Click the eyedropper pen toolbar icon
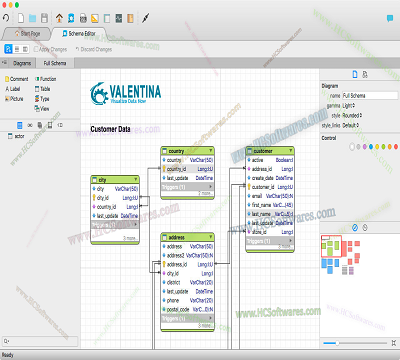 [146, 18]
